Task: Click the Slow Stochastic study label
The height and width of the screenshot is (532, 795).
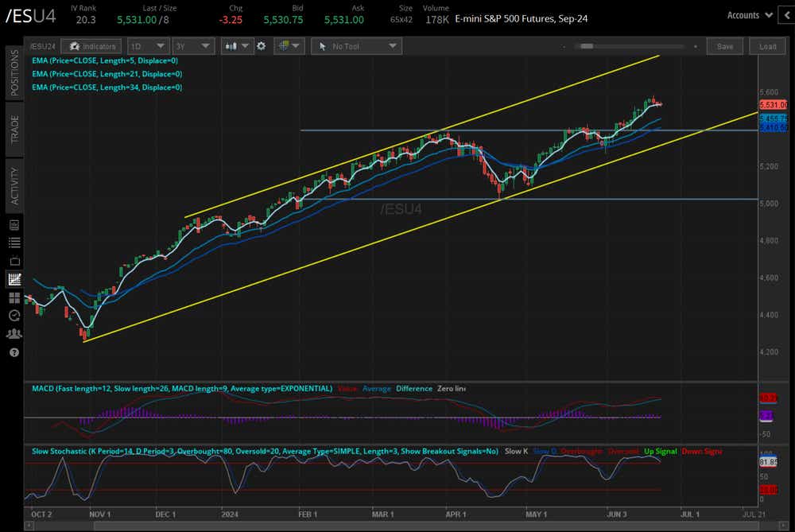Action: click(x=265, y=451)
